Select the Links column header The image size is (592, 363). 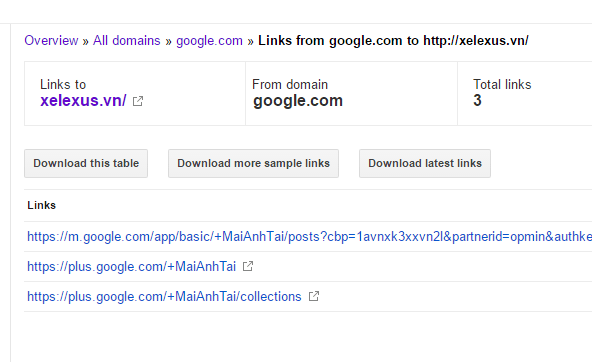point(42,205)
